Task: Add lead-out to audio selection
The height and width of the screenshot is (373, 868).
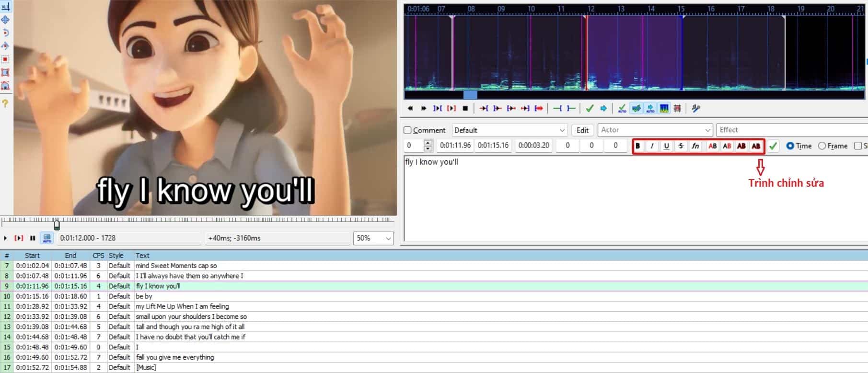Action: [x=571, y=109]
